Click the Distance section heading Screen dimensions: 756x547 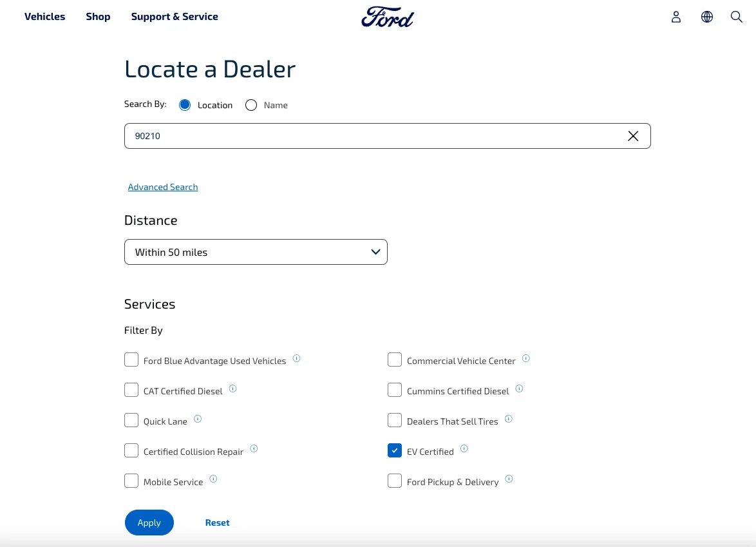pos(151,220)
